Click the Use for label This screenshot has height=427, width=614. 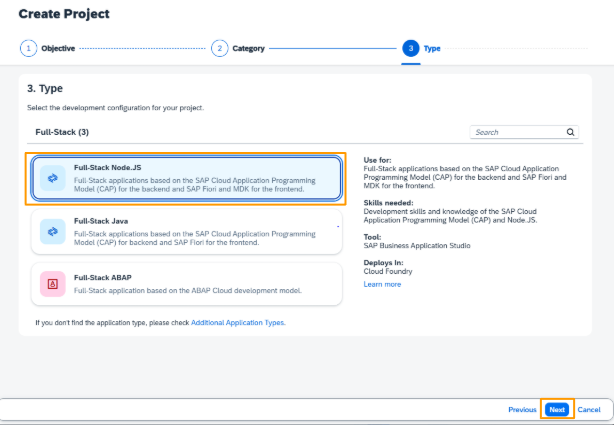(x=377, y=160)
